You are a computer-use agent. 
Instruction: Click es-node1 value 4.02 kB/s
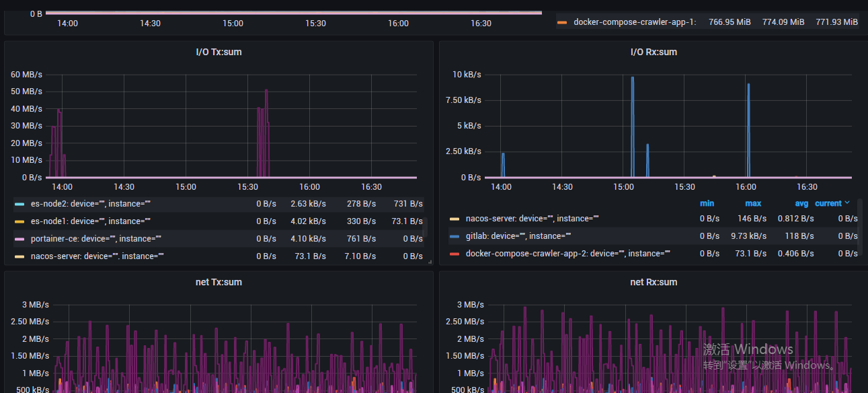(308, 221)
